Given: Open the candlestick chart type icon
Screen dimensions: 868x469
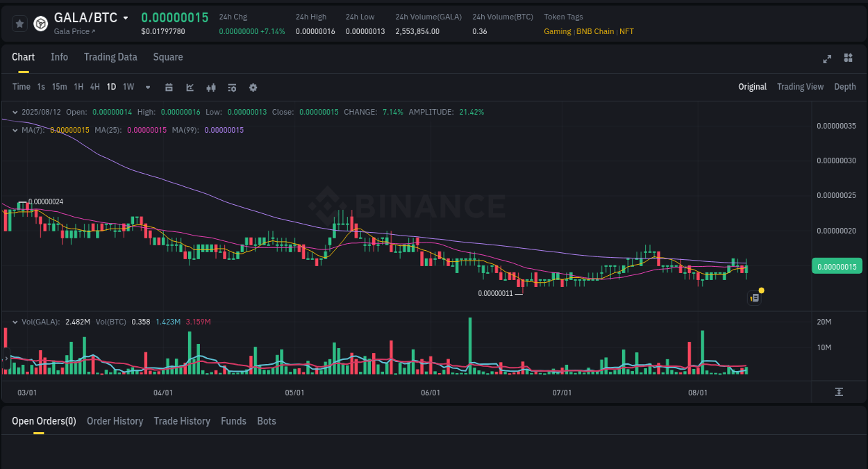Looking at the screenshot, I should (x=211, y=88).
